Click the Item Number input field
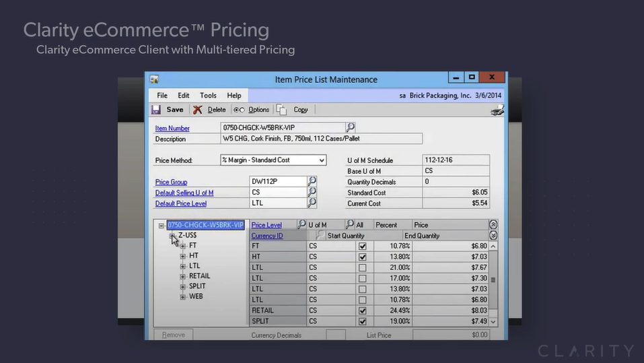The width and height of the screenshot is (644, 363). [283, 127]
